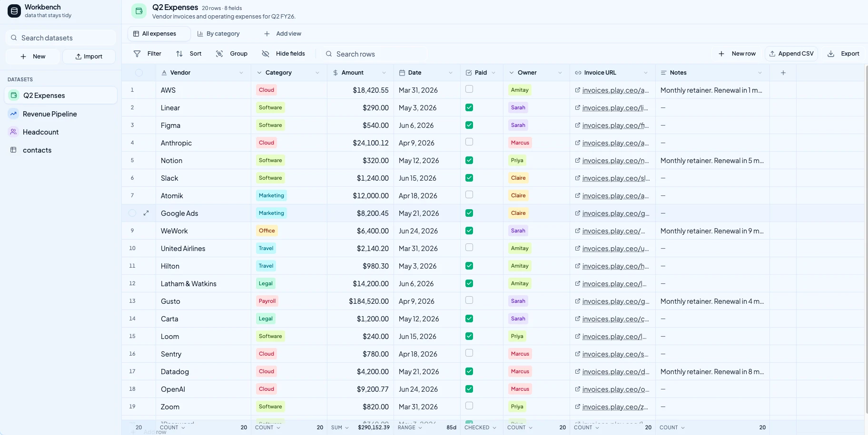Click the Revenue Pipeline chart icon

(x=13, y=114)
